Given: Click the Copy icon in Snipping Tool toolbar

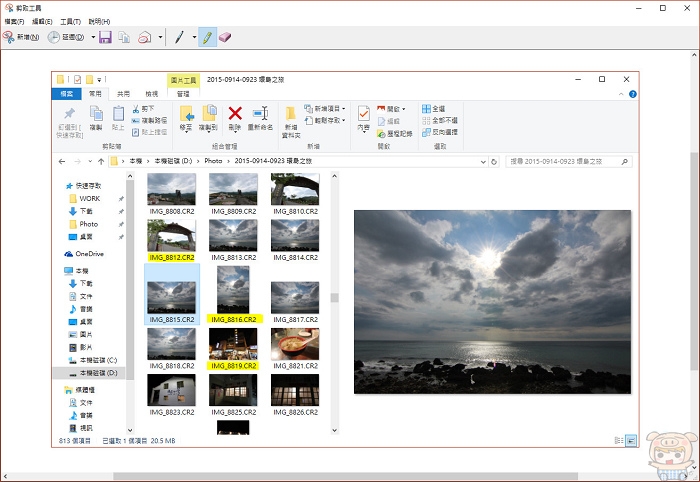Looking at the screenshot, I should click(x=124, y=37).
